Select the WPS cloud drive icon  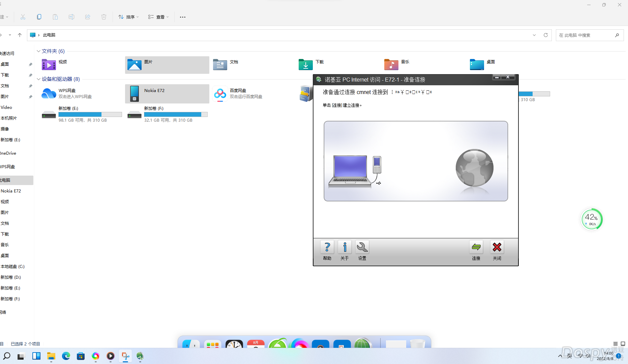click(x=49, y=93)
